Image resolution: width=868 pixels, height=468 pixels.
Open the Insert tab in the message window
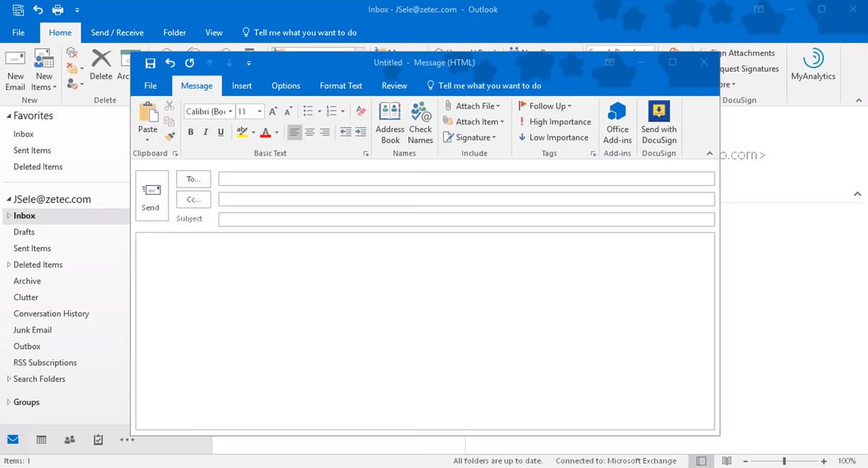click(x=242, y=85)
